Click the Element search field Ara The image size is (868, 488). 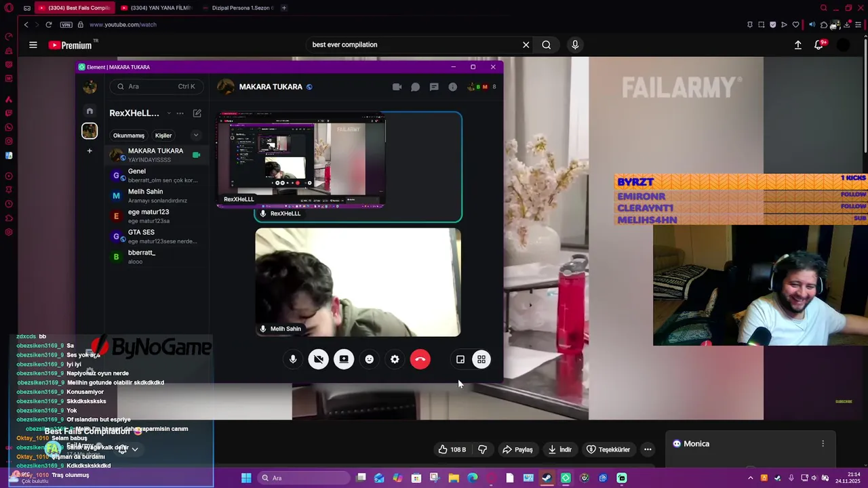tap(155, 86)
